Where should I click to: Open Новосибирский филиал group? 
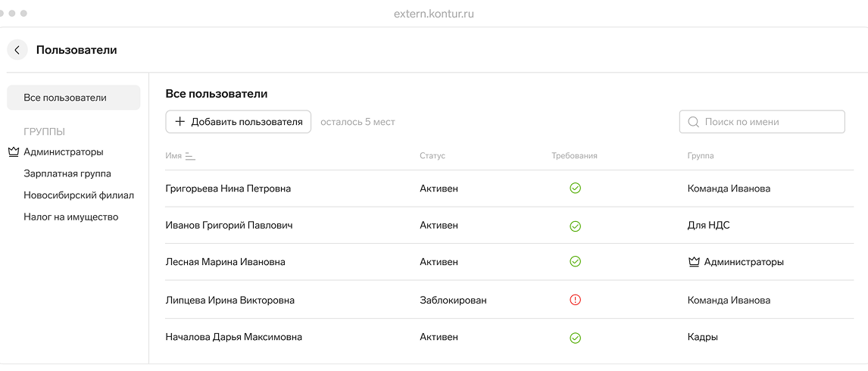click(79, 195)
